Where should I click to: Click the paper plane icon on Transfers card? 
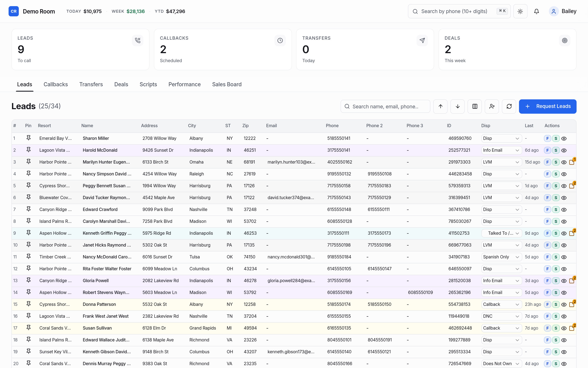coord(422,40)
